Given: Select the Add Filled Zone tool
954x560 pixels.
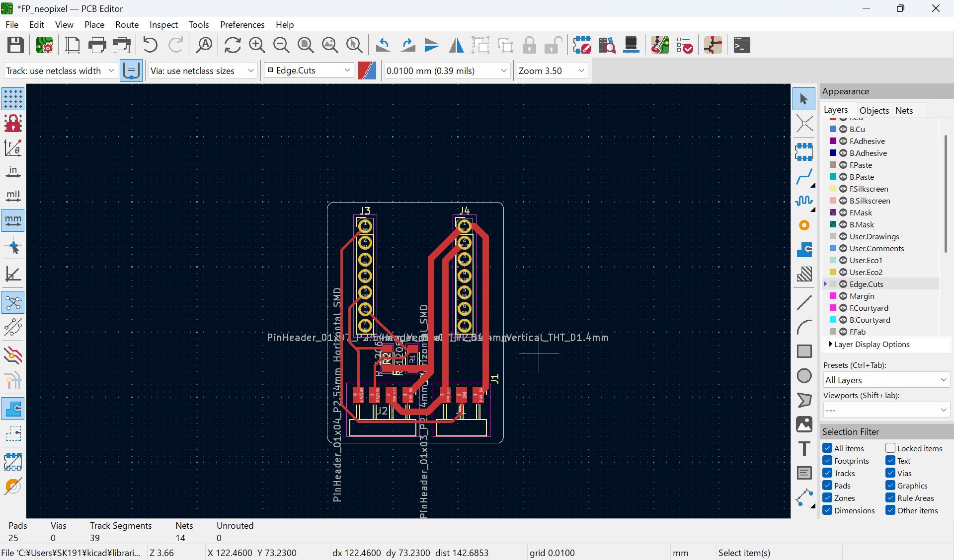Looking at the screenshot, I should [804, 250].
